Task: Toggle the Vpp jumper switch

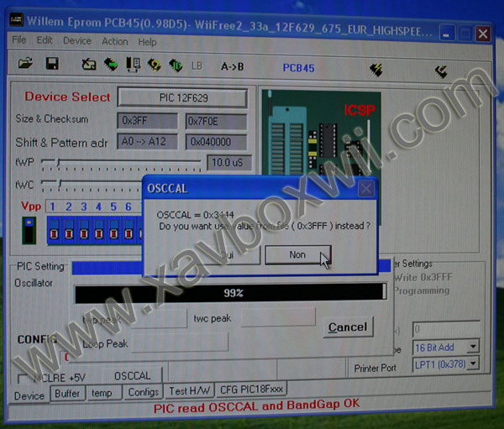Action: tap(29, 230)
